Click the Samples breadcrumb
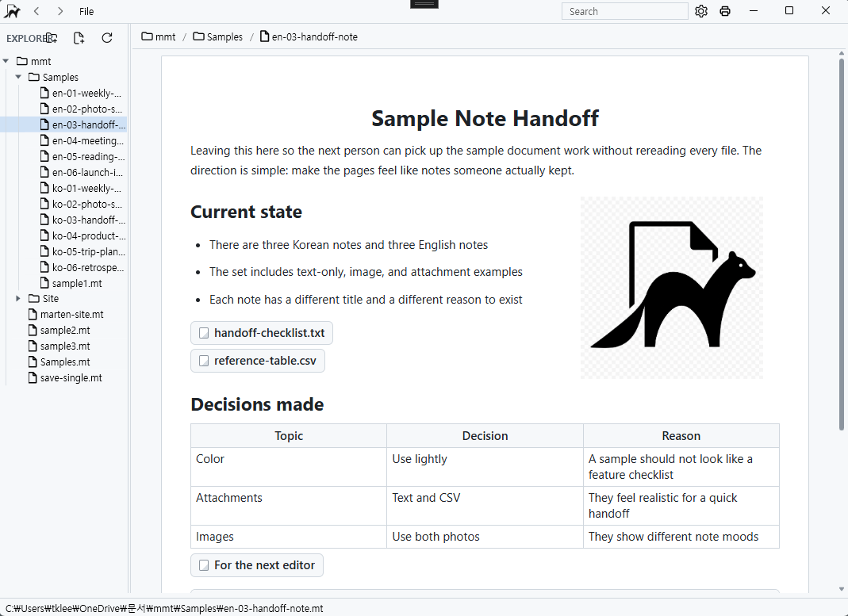This screenshot has height=616, width=848. coord(218,36)
